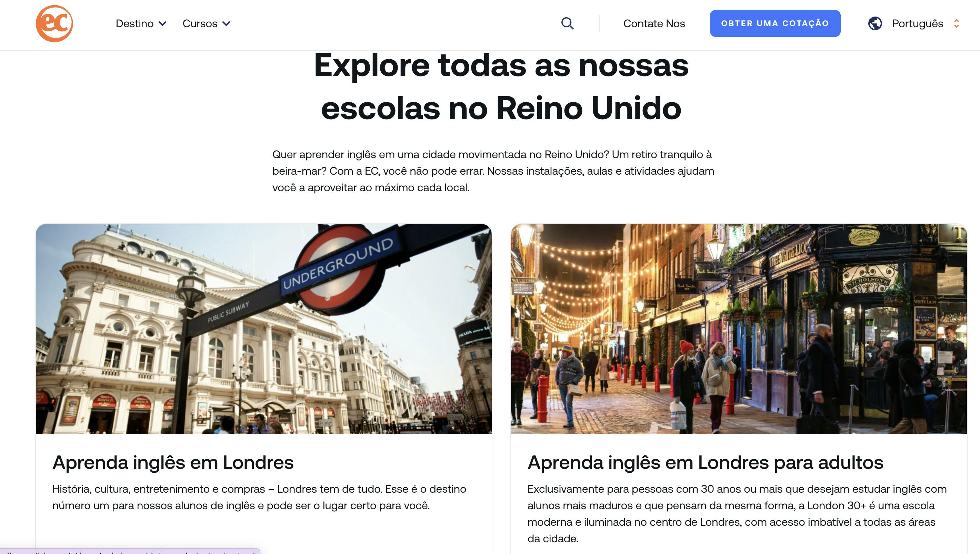Open the Cursos menu
Screen dimensions: 980x554
(200, 23)
